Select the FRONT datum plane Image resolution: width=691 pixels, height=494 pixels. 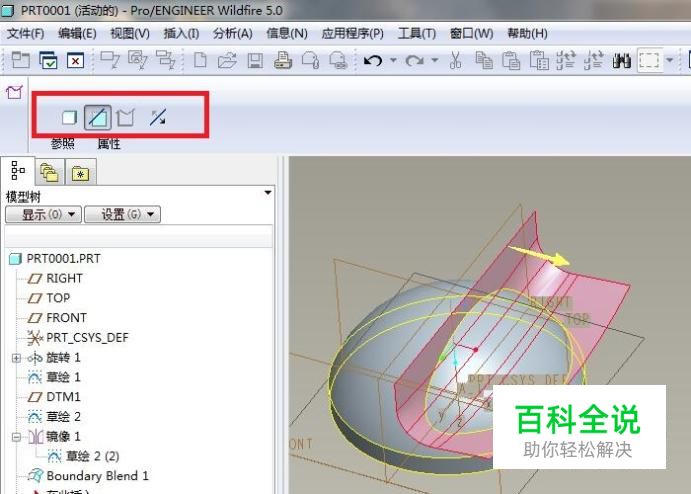tap(66, 318)
